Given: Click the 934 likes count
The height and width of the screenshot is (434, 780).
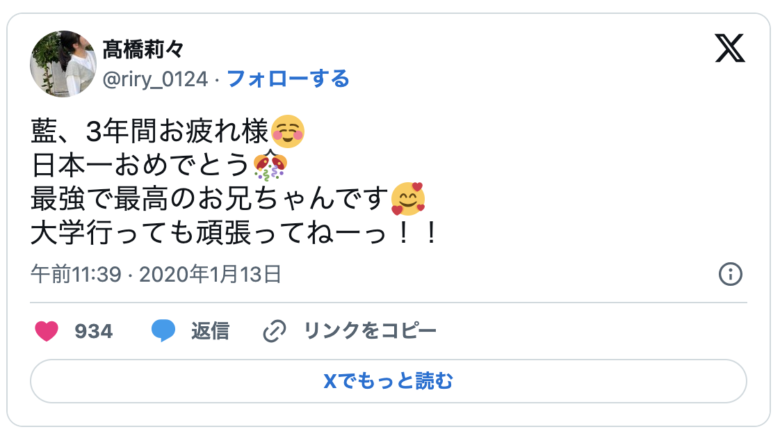Looking at the screenshot, I should pos(94,331).
